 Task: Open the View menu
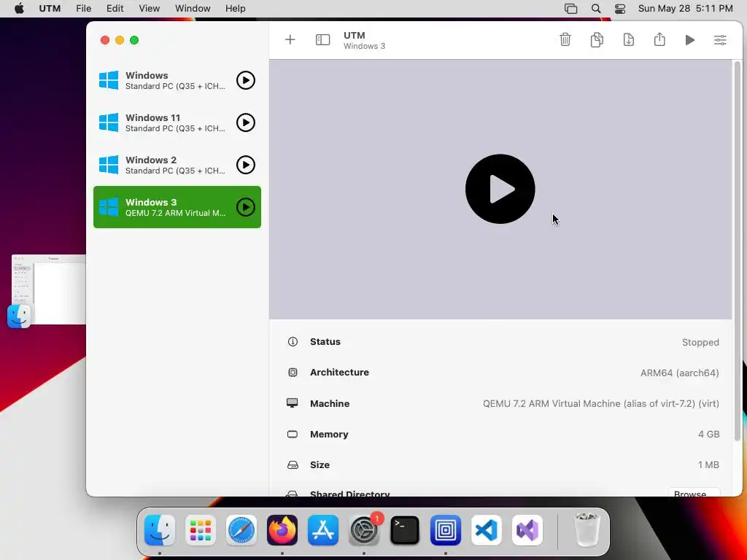click(149, 9)
